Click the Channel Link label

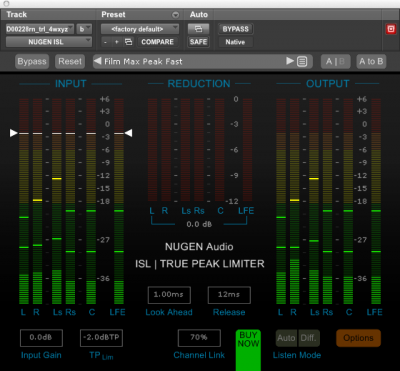[x=199, y=355]
